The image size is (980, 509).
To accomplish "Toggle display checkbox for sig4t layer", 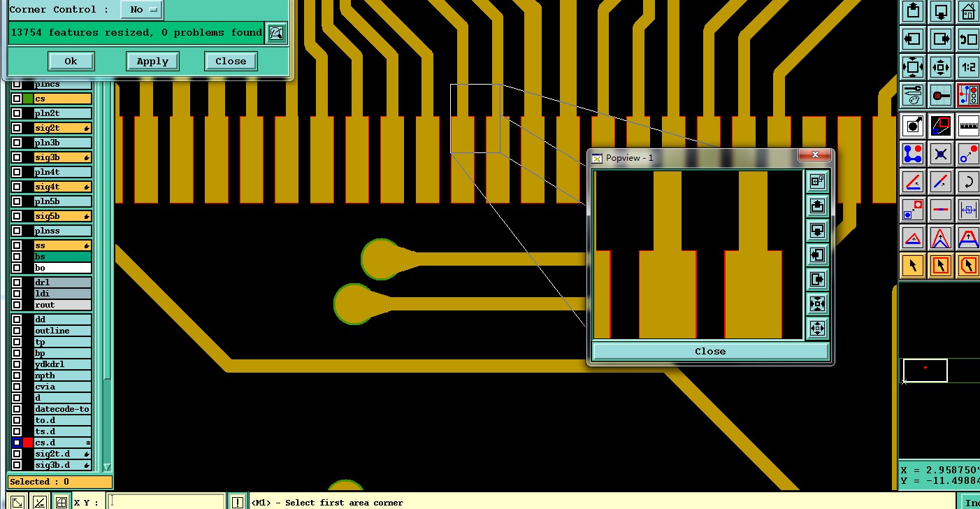I will point(17,187).
